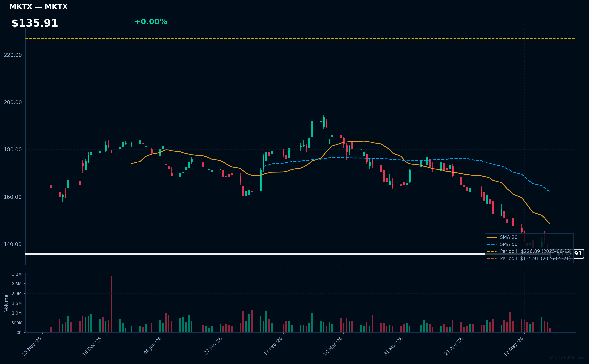
Task: Click the 200.00 price axis label
Action: click(x=13, y=102)
